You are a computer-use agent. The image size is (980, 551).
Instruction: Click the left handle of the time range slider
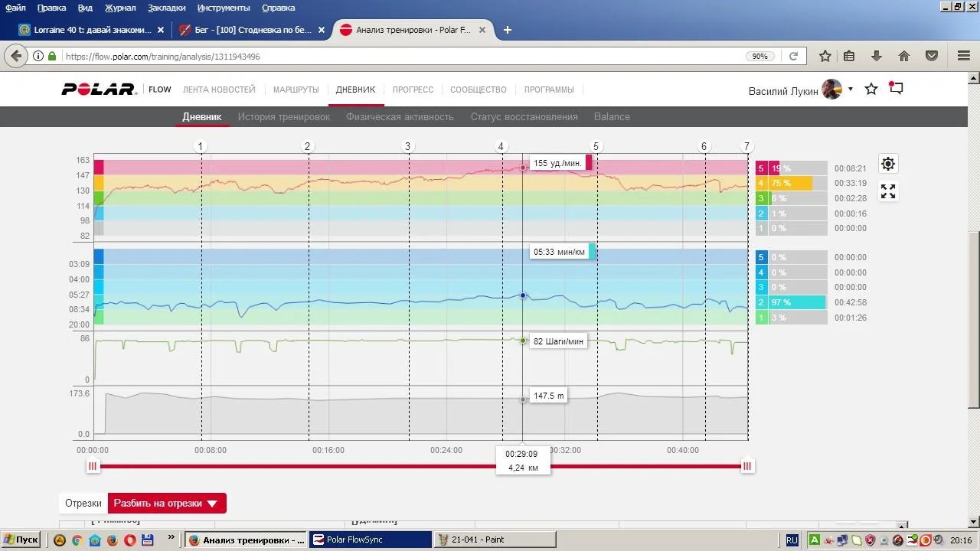(93, 466)
